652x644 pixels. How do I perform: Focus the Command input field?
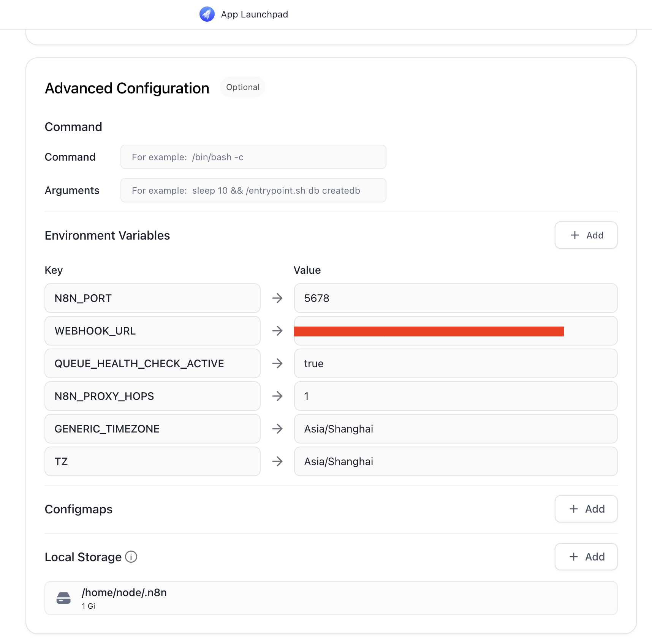point(253,157)
